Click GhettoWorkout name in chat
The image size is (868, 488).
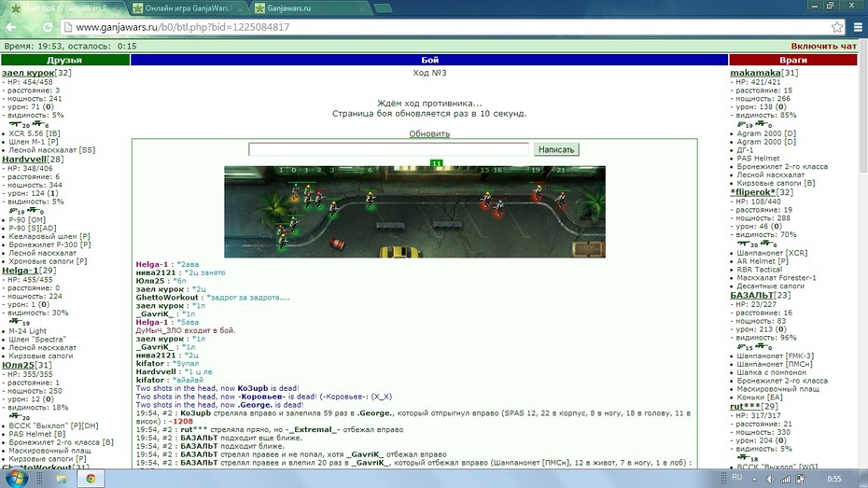pyautogui.click(x=167, y=298)
